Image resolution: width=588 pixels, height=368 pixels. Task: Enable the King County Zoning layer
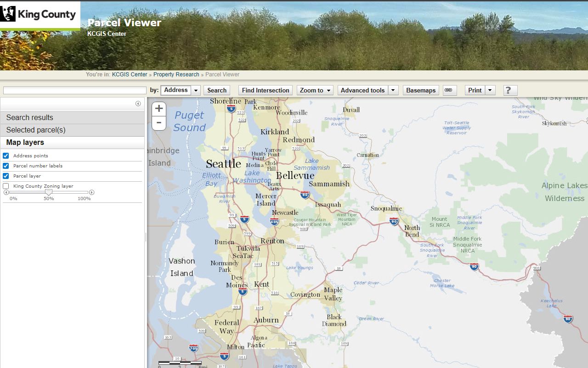click(x=6, y=186)
